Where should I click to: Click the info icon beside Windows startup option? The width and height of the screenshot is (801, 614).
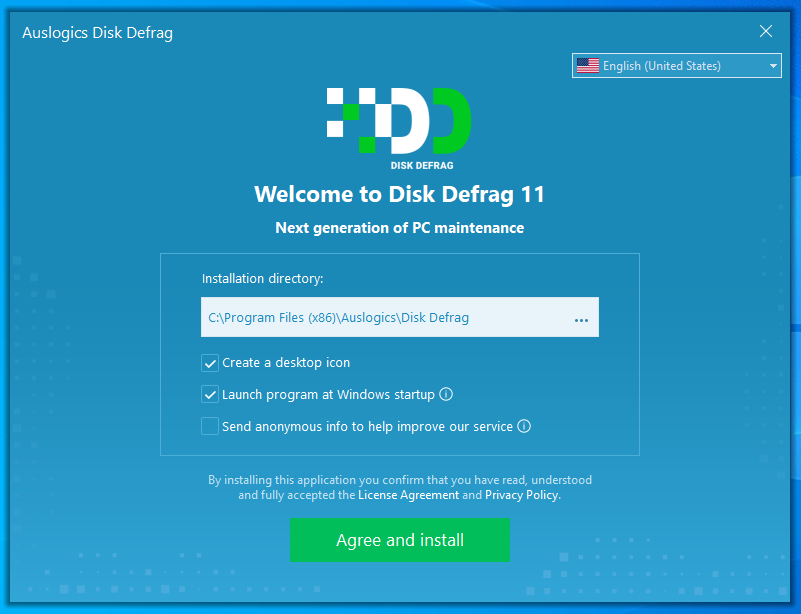[x=447, y=395]
